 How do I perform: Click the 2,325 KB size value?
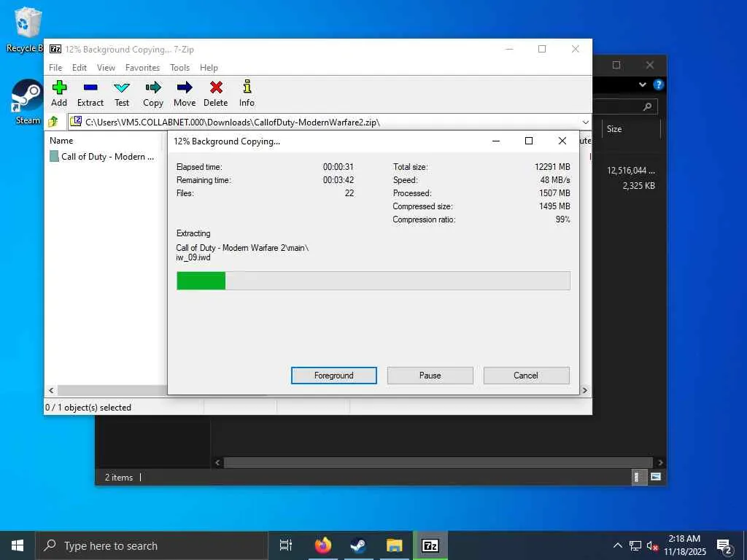coord(639,186)
